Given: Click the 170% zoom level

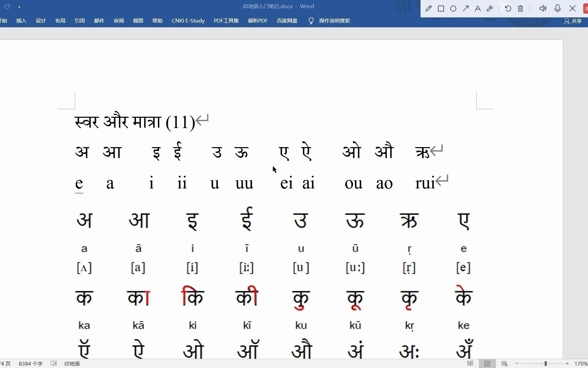Looking at the screenshot, I should 581,364.
